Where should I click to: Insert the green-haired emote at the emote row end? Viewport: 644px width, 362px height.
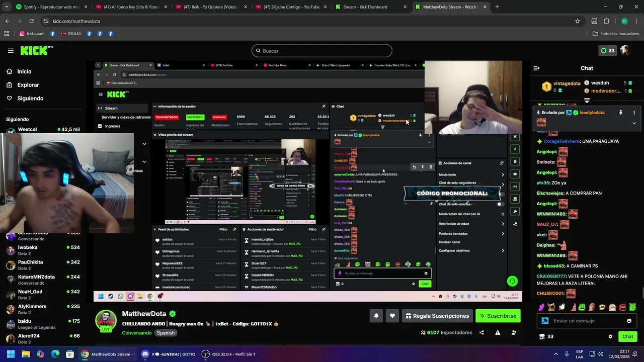[x=633, y=307]
